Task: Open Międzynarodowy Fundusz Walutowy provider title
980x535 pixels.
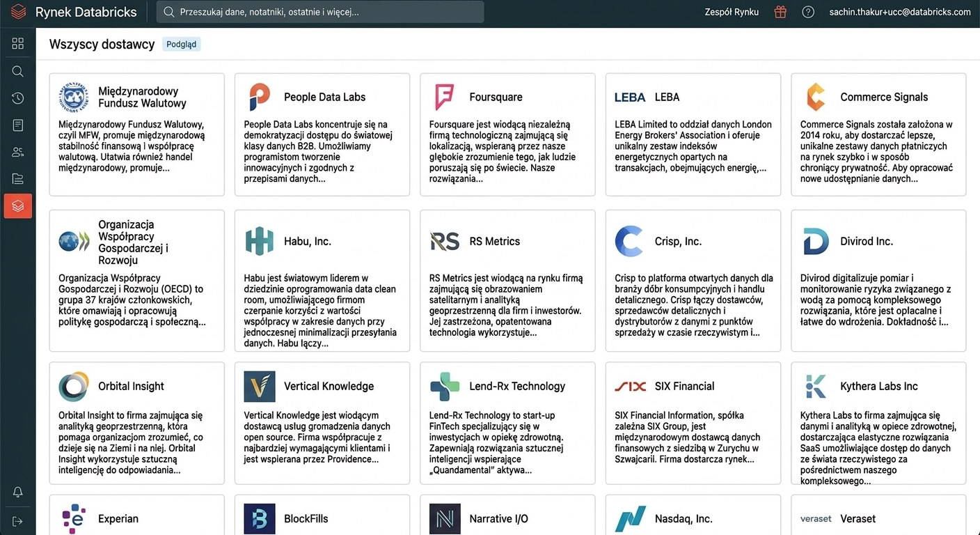Action: (x=143, y=97)
